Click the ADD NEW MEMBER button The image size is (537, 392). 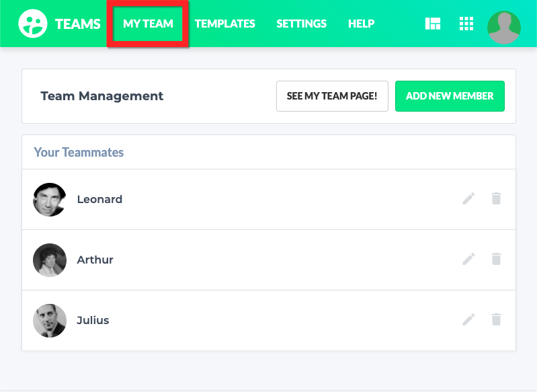(450, 96)
